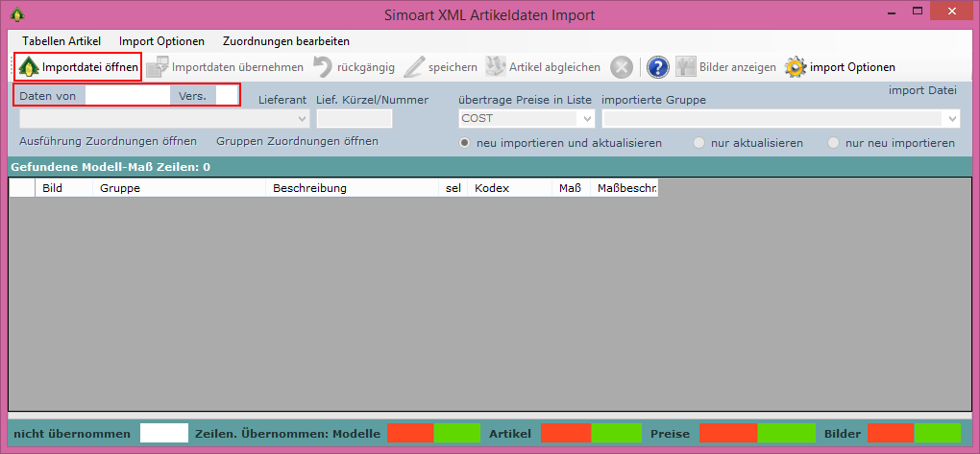The height and width of the screenshot is (454, 980).
Task: Click green Artikel status swatch
Action: [617, 433]
